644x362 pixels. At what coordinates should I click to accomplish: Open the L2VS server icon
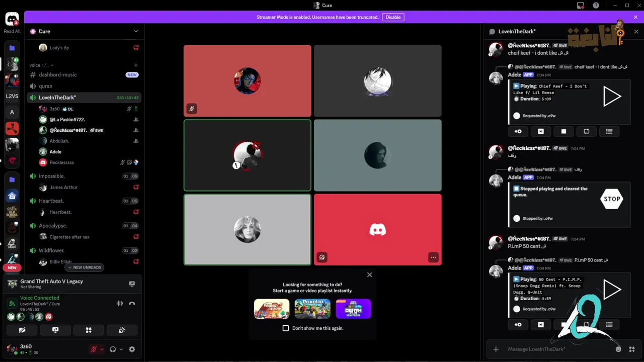(x=12, y=96)
